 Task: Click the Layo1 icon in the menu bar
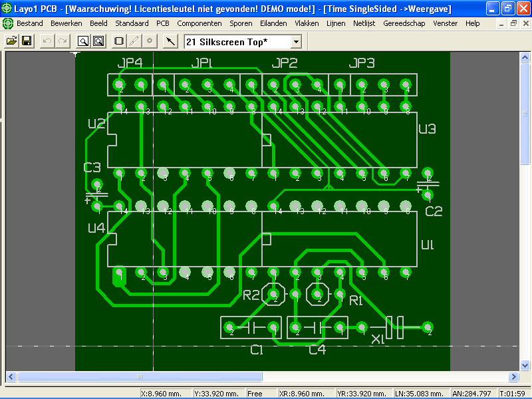click(x=8, y=23)
